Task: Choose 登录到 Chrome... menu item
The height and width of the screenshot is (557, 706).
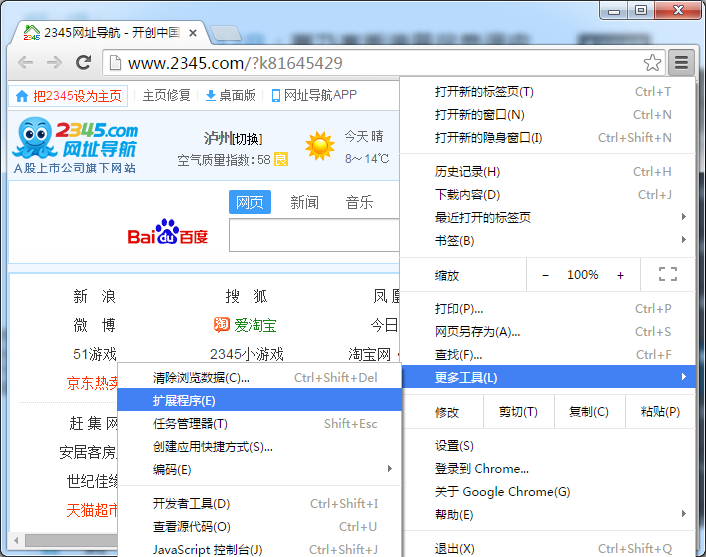Action: (548, 469)
